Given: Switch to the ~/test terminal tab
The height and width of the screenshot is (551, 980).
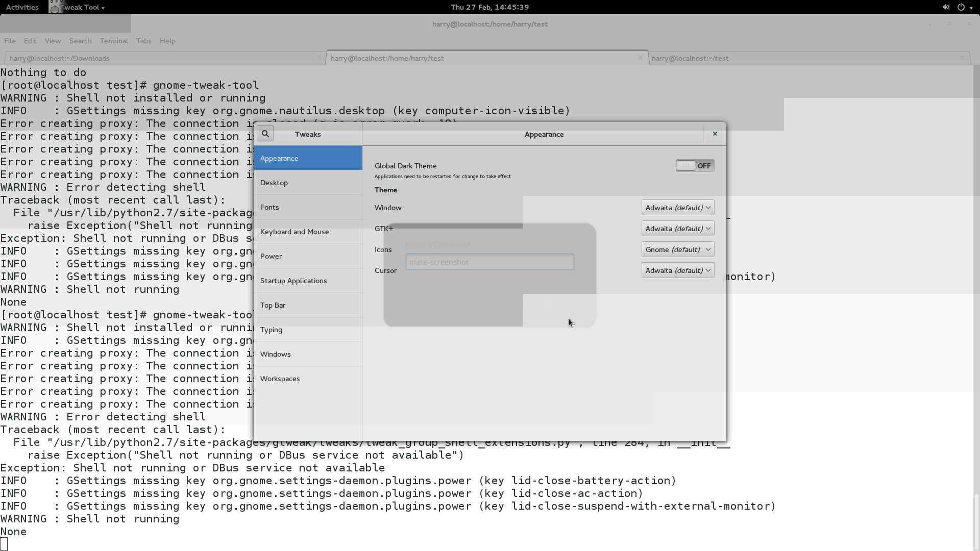Looking at the screenshot, I should pos(810,58).
